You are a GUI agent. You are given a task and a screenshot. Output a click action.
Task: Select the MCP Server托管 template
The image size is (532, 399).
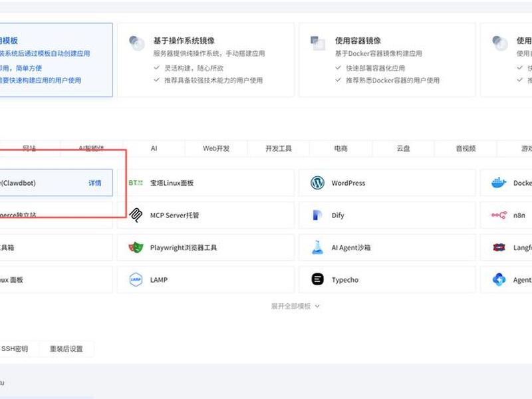tap(205, 215)
